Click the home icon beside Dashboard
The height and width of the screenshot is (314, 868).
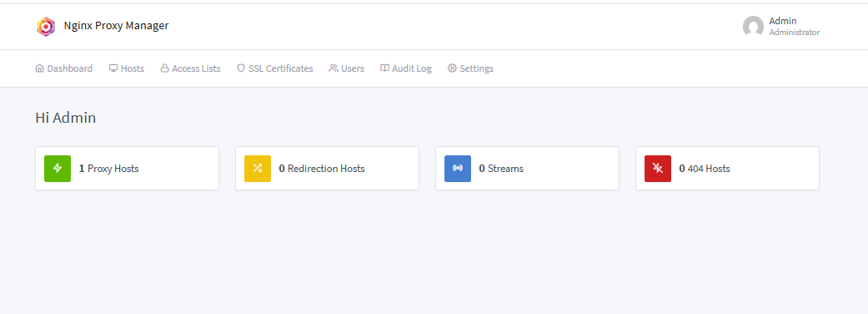click(39, 68)
